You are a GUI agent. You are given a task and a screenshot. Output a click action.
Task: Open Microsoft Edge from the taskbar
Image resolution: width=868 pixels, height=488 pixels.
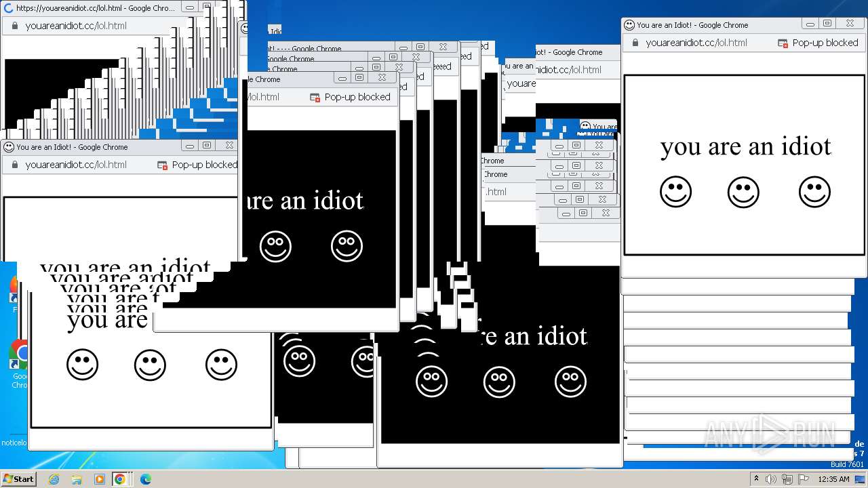coord(145,479)
